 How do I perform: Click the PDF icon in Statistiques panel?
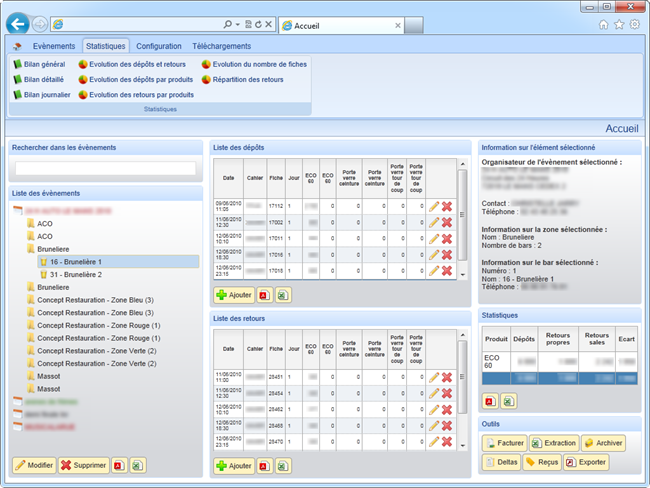coord(491,400)
